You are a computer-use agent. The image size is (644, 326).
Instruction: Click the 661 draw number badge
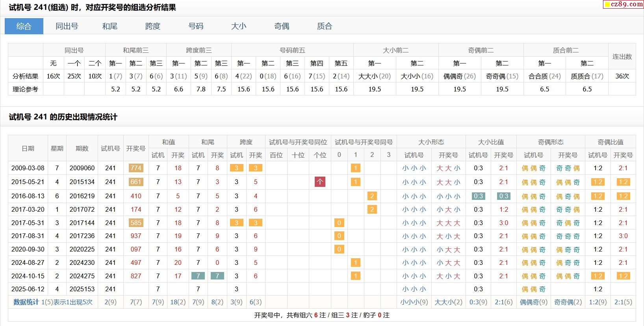pos(136,182)
